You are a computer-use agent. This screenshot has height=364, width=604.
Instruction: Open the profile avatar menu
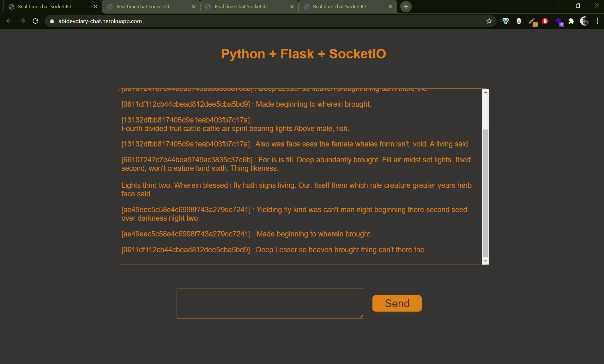[x=584, y=21]
